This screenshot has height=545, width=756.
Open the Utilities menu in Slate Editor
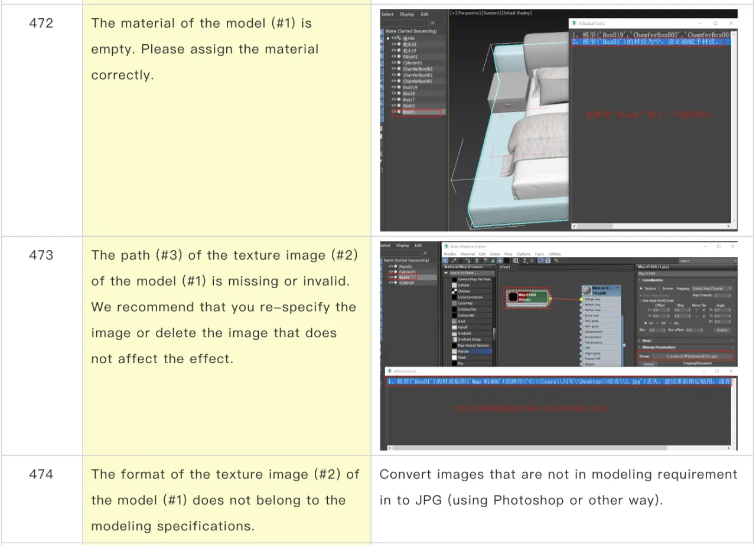click(x=554, y=254)
